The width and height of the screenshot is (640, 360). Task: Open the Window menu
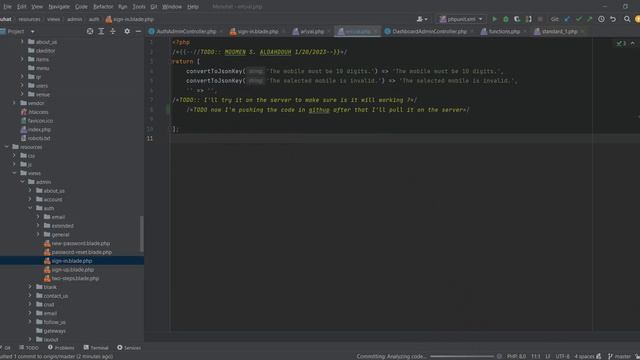172,7
